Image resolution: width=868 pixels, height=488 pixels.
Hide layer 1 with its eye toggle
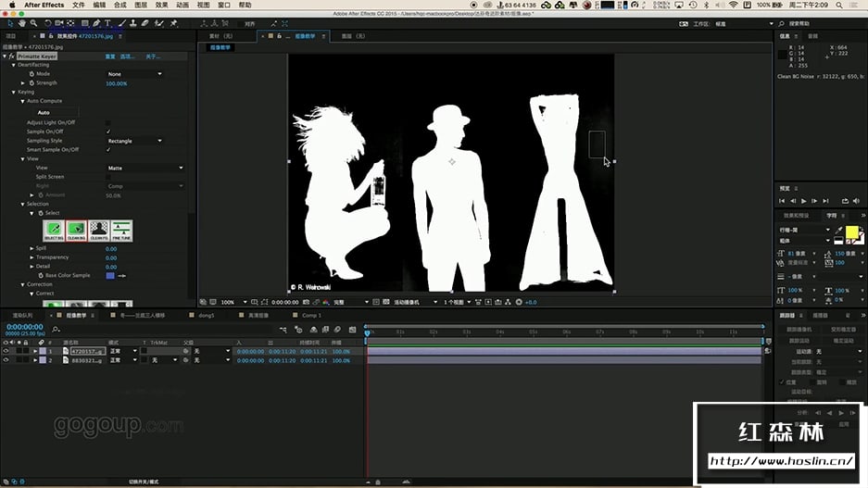(x=6, y=351)
